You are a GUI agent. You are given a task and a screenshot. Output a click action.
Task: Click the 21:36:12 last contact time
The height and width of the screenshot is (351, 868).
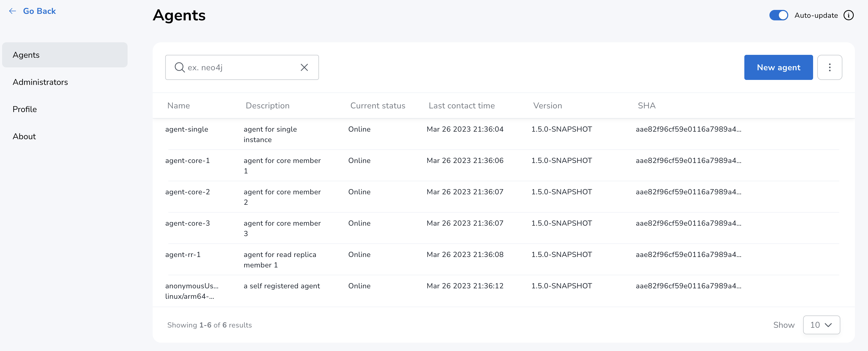tap(465, 286)
